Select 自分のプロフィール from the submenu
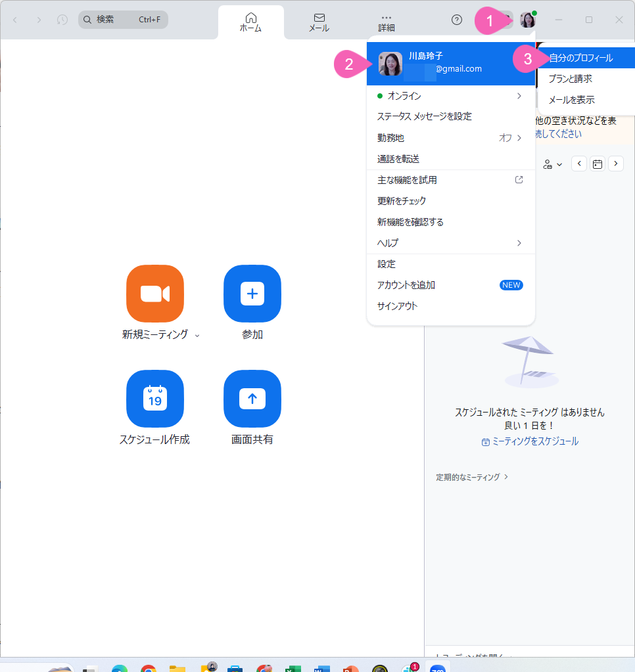Image resolution: width=635 pixels, height=672 pixels. click(581, 58)
